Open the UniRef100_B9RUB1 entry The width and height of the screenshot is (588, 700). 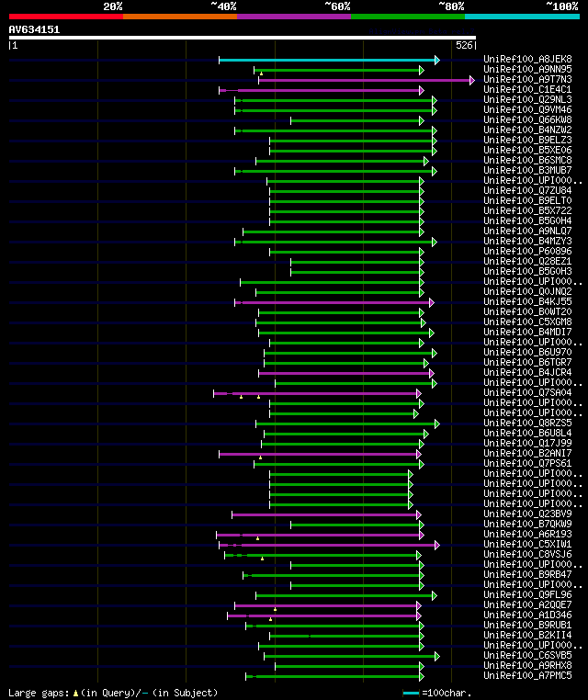point(527,626)
